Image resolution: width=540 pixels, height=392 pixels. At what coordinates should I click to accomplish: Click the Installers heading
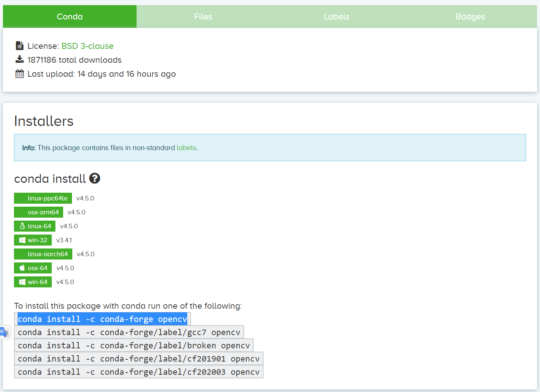[x=44, y=121]
